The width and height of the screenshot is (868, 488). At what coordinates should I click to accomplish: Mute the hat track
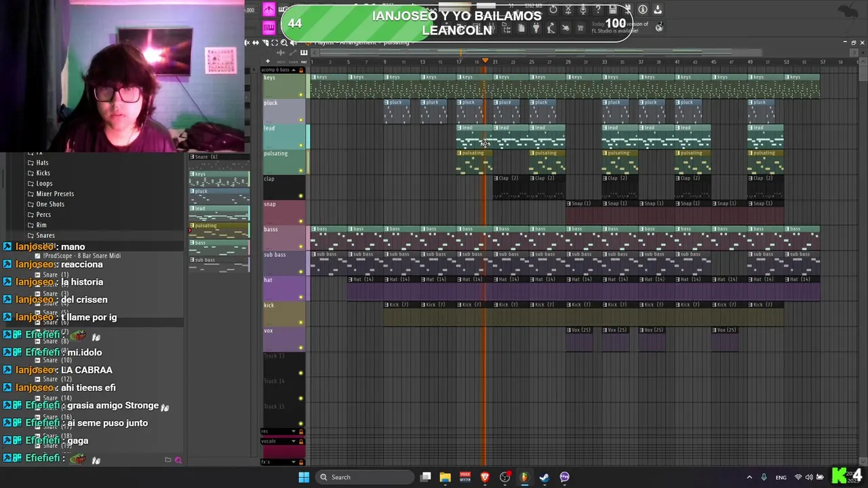coord(300,297)
